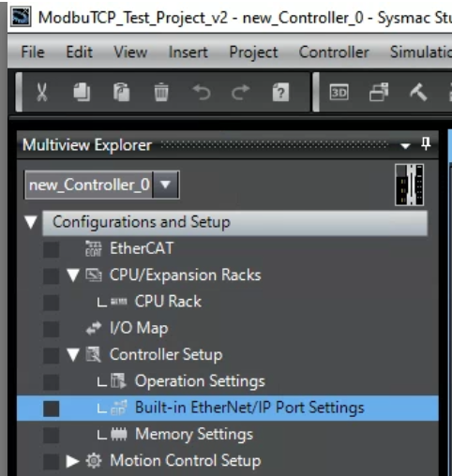Click the Memory Settings chip icon
This screenshot has width=452, height=476.
[119, 434]
